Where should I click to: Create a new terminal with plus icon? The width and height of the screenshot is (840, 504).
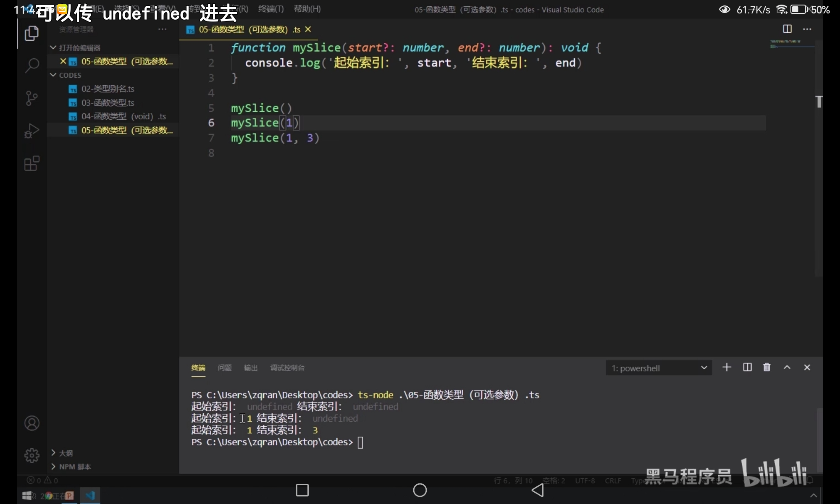pos(727,367)
